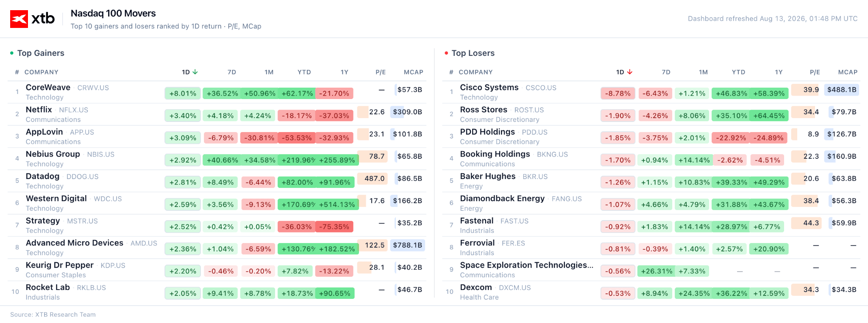This screenshot has width=868, height=323.
Task: Open the Nebius Group company name
Action: (x=53, y=154)
